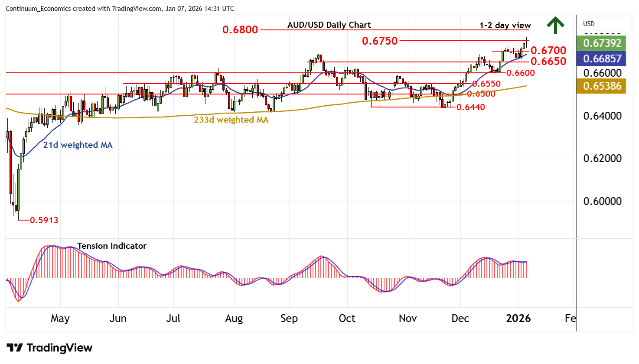639x364 pixels.
Task: Click the 0.62000 price axis label
Action: pyautogui.click(x=602, y=159)
